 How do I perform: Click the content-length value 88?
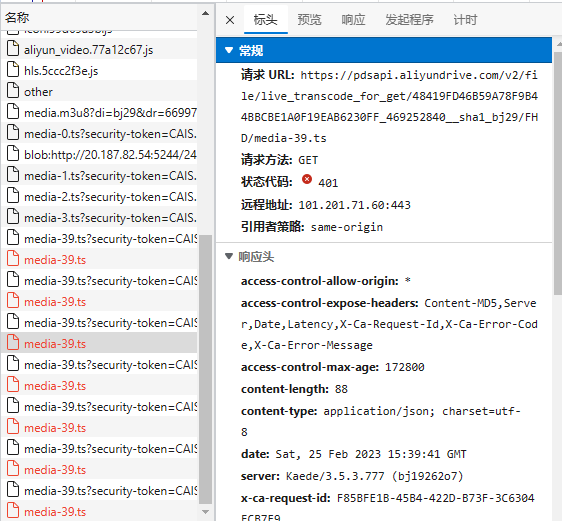(x=341, y=389)
